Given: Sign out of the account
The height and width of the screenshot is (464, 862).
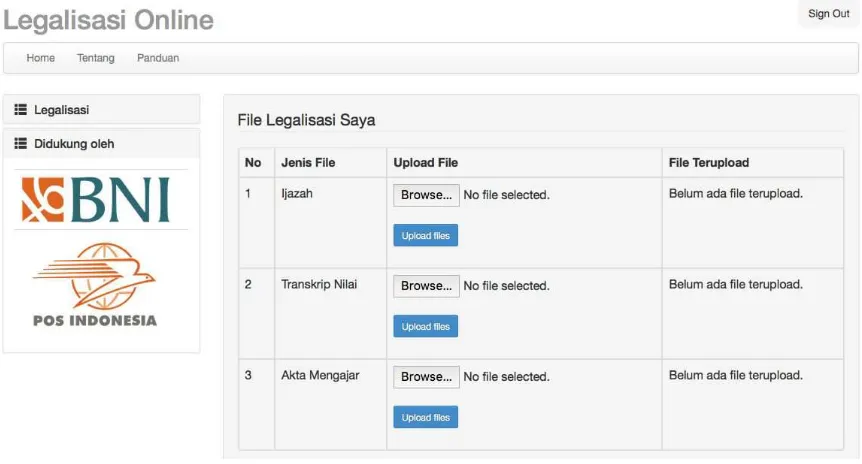Looking at the screenshot, I should (828, 14).
